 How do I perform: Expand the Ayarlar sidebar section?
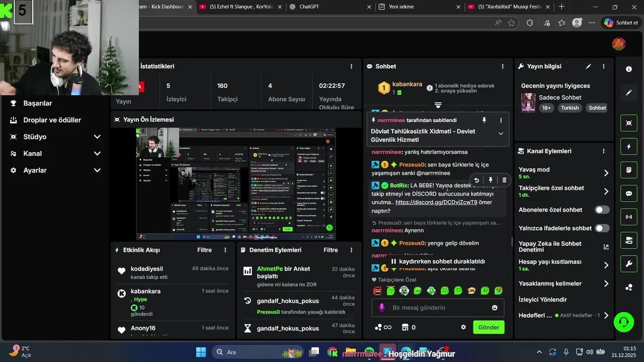[x=97, y=170]
